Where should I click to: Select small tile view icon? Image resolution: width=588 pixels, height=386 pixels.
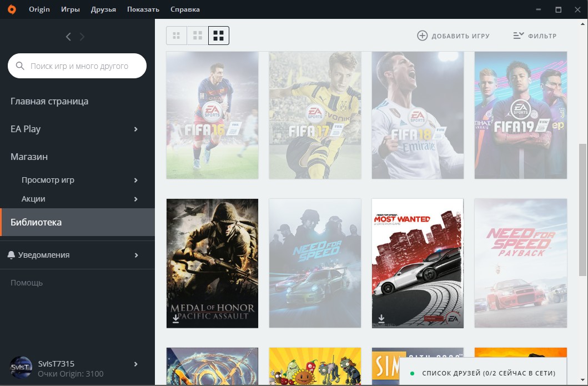coord(176,36)
